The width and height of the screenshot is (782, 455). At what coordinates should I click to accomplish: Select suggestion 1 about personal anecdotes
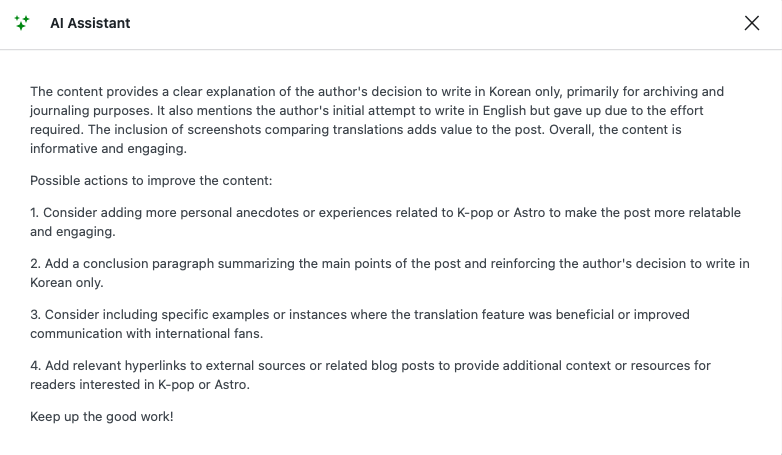coord(386,222)
